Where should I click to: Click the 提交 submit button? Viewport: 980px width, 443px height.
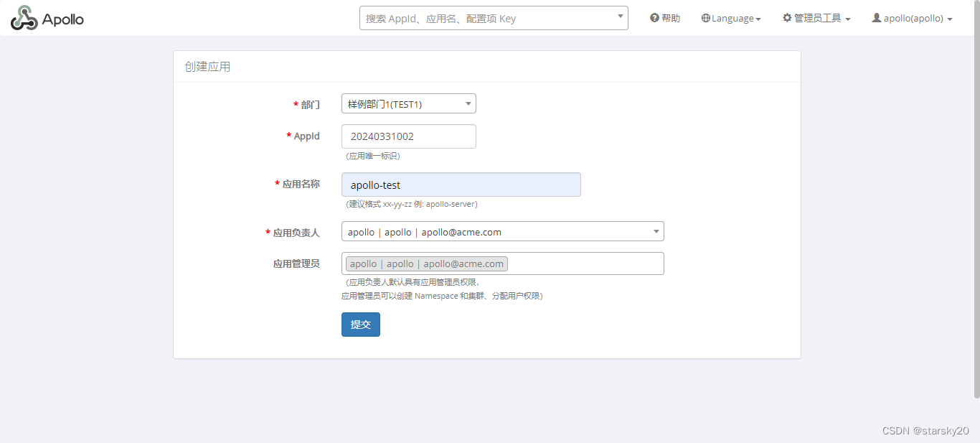coord(360,325)
